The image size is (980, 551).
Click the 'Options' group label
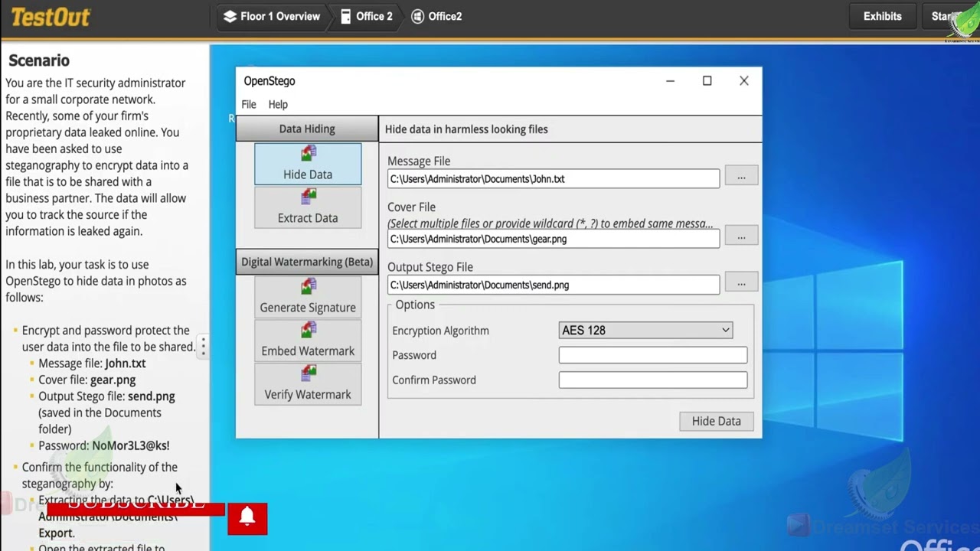(x=415, y=305)
